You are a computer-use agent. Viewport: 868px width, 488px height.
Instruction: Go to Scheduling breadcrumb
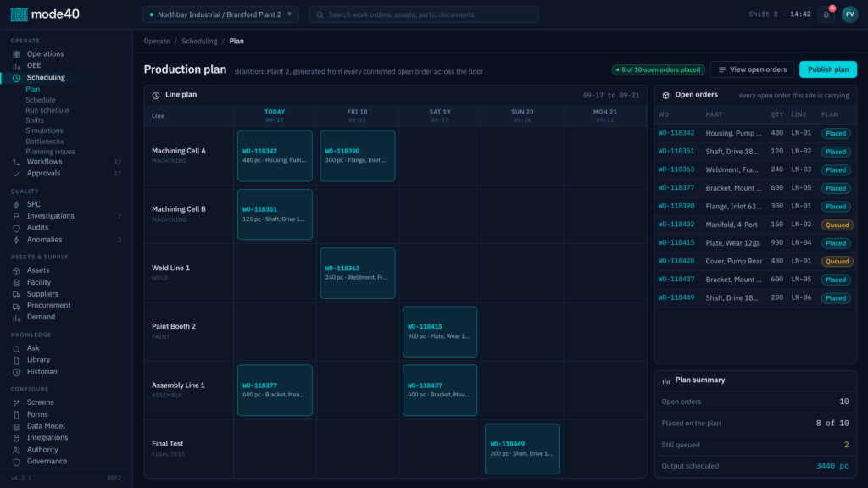(x=199, y=41)
